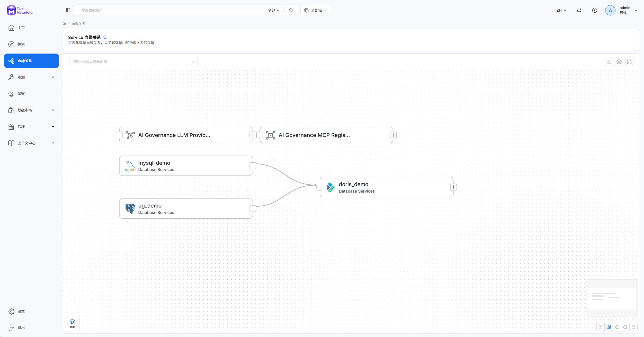Click the admin avatar circle
The height and width of the screenshot is (337, 644).
tap(610, 10)
